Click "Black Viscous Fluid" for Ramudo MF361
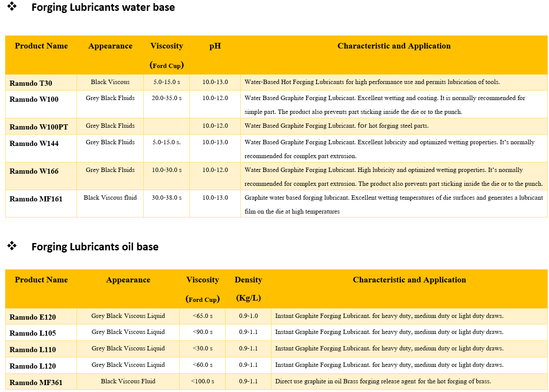Screen dimensions: 549x392 pyautogui.click(x=128, y=381)
